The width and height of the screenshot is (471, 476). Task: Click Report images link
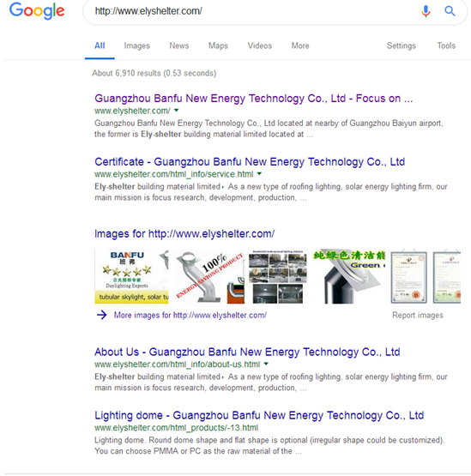coord(418,315)
